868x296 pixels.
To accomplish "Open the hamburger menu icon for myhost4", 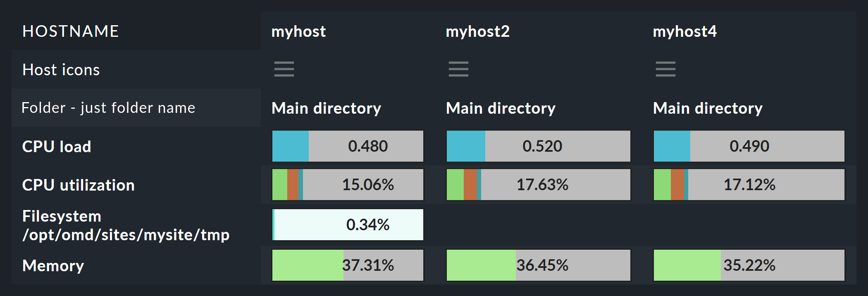I will click(x=665, y=69).
